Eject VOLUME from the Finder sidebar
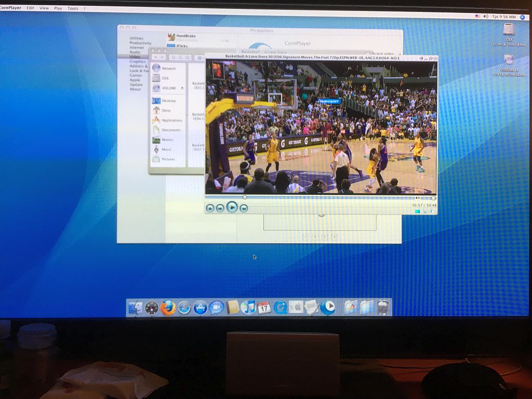The width and height of the screenshot is (532, 399). tap(182, 88)
